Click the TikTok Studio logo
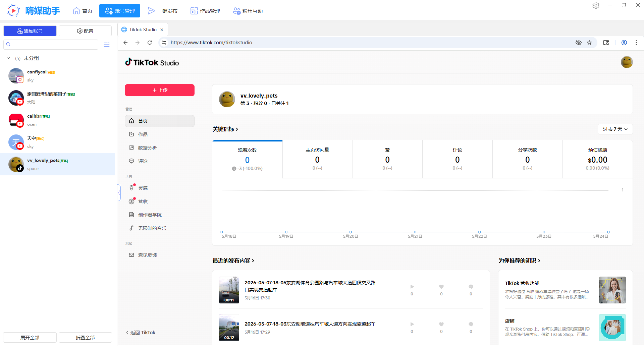Image resolution: width=644 pixels, height=346 pixels. [152, 62]
